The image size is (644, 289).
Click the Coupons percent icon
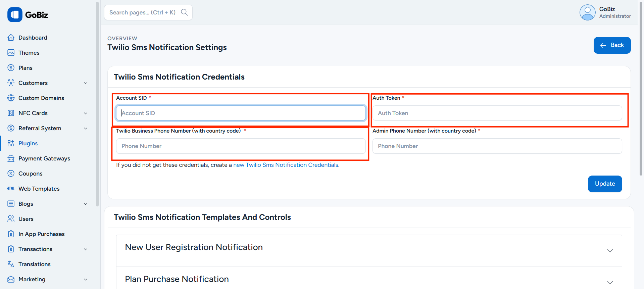point(11,174)
